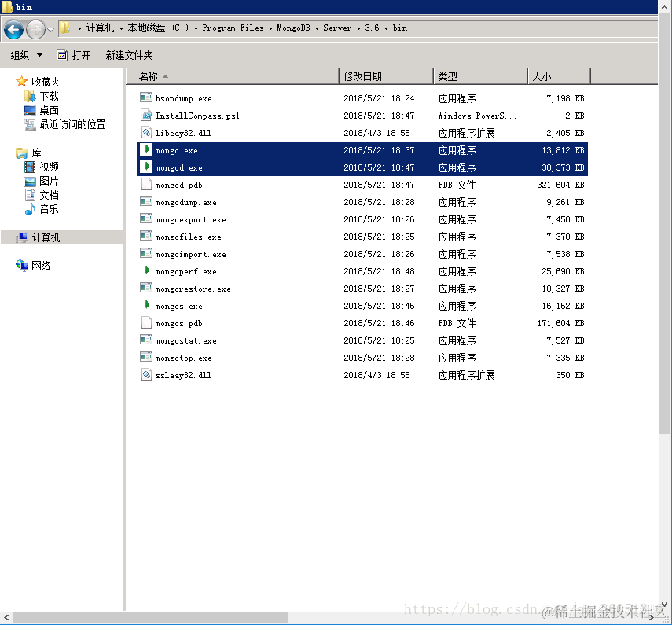Select bsondump.exe file icon
Image resolution: width=672 pixels, height=625 pixels.
pos(146,97)
